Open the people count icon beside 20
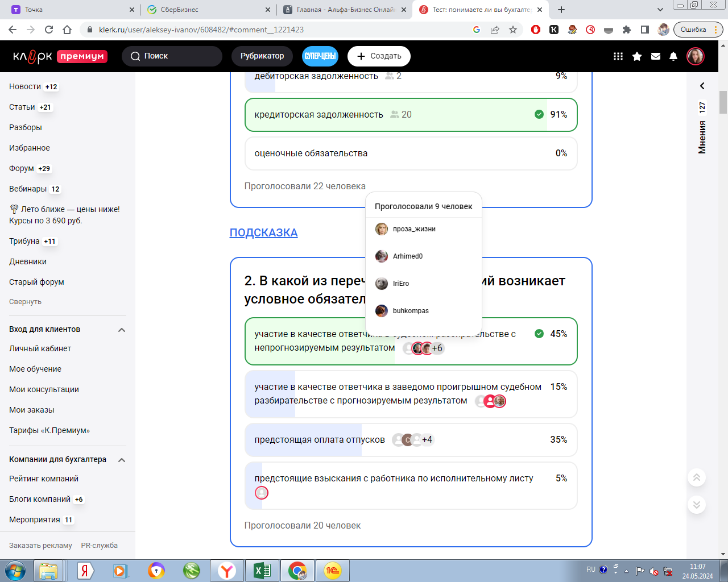728x582 pixels. coord(395,115)
